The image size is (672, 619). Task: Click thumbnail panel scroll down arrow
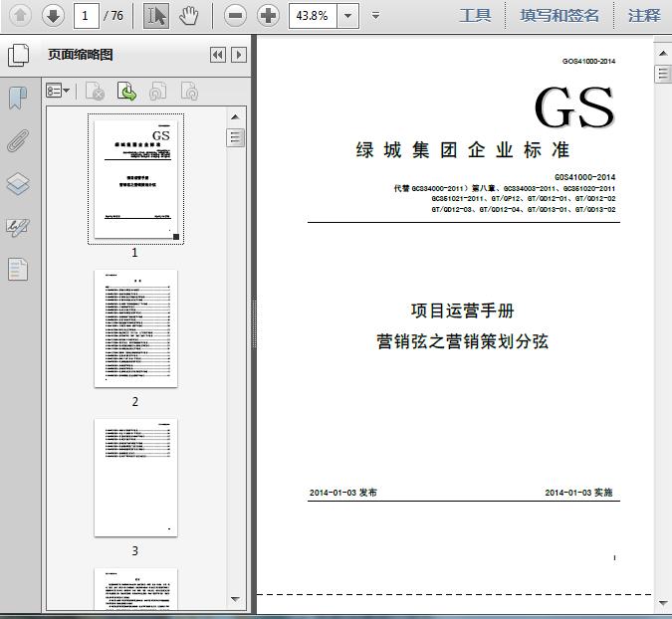pos(235,599)
